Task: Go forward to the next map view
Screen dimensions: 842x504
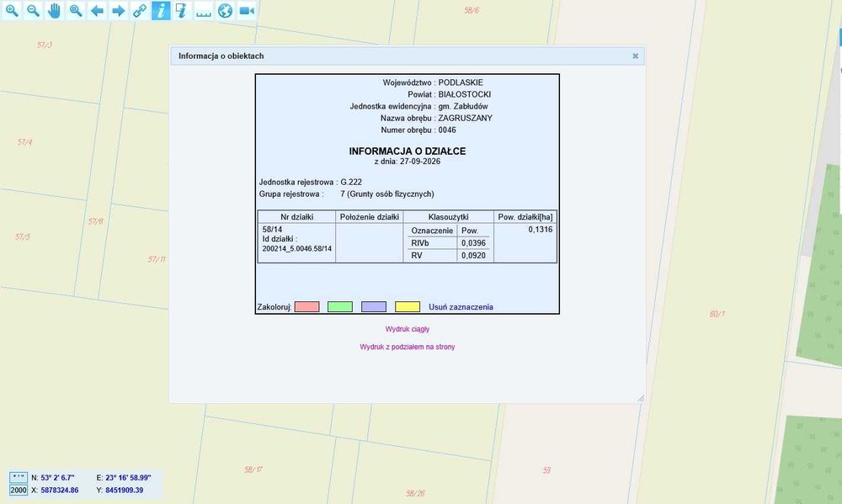Action: [118, 11]
